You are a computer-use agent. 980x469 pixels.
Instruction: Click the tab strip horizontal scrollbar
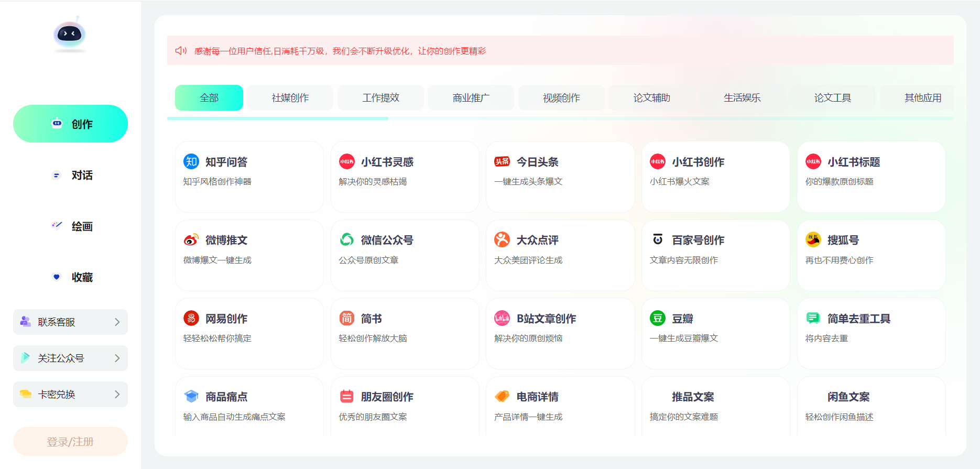278,118
